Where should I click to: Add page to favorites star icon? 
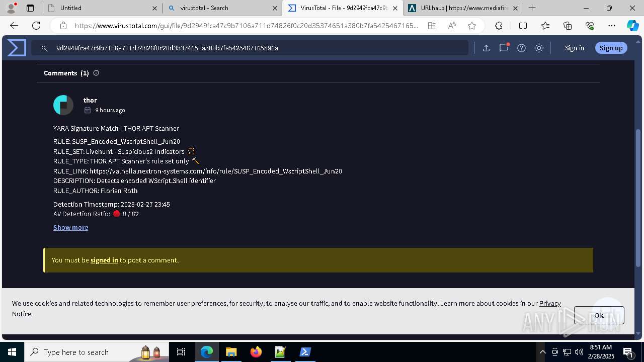click(x=471, y=26)
